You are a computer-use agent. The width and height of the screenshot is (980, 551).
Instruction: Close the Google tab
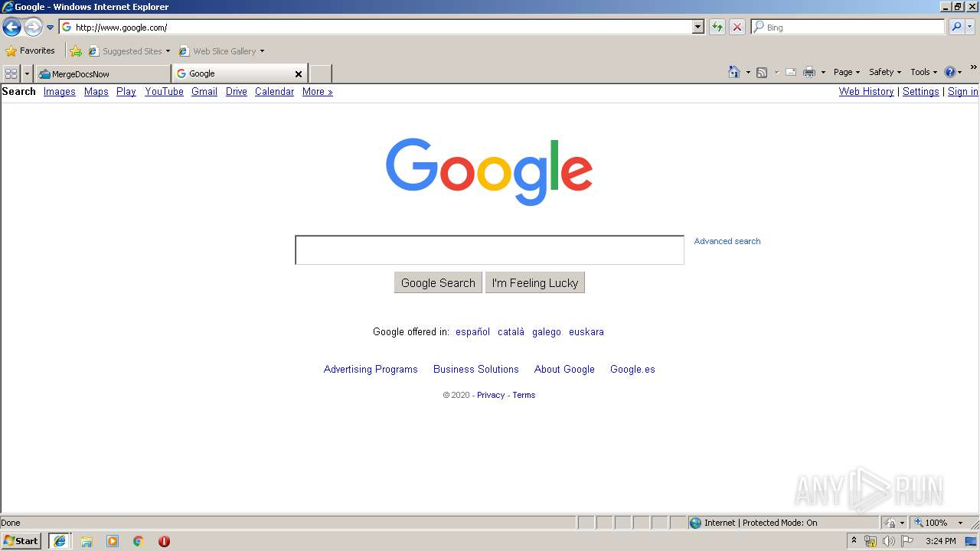click(299, 74)
